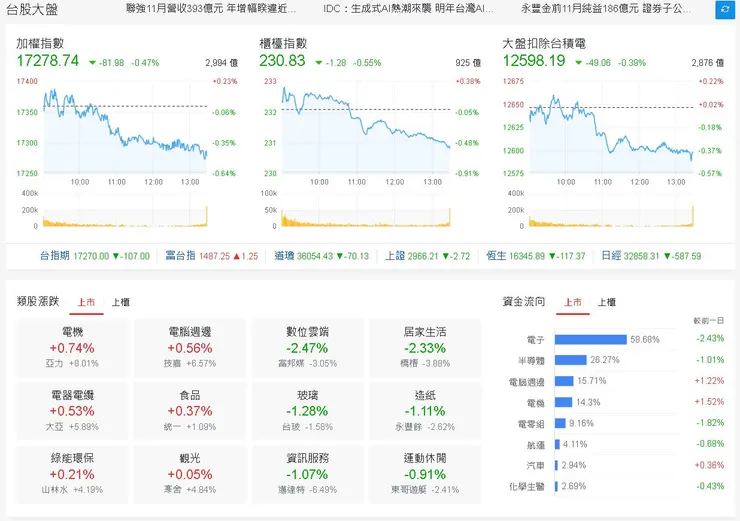Screen dimensions: 740x521
Task: Click the 數位雲端 sector card
Action: (307, 347)
